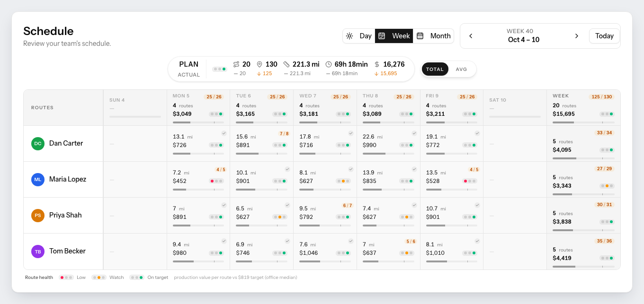Screen dimensions: 644x304
Task: Click the routes icon next to 20
Action: 236,64
